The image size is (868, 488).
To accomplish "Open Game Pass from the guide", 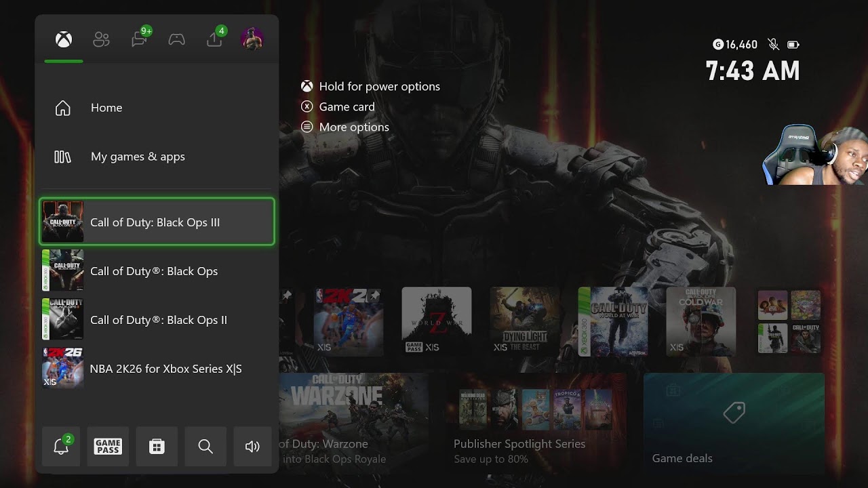I will [x=108, y=446].
